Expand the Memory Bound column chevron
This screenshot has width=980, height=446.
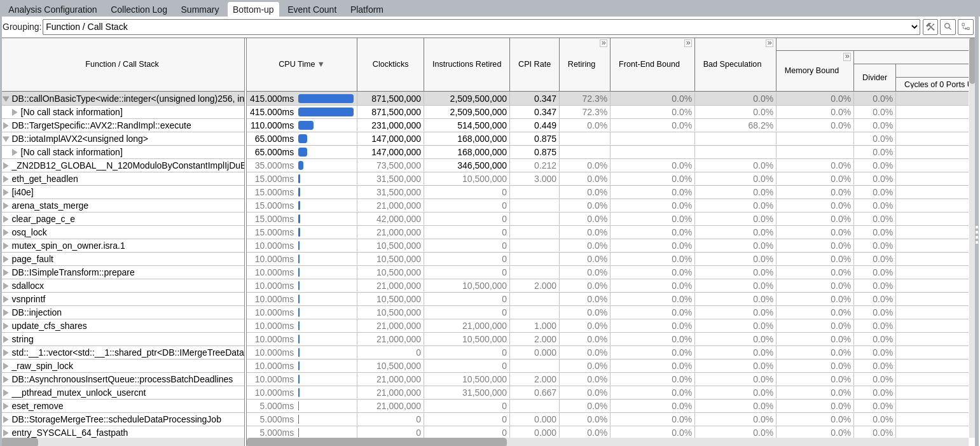(847, 57)
